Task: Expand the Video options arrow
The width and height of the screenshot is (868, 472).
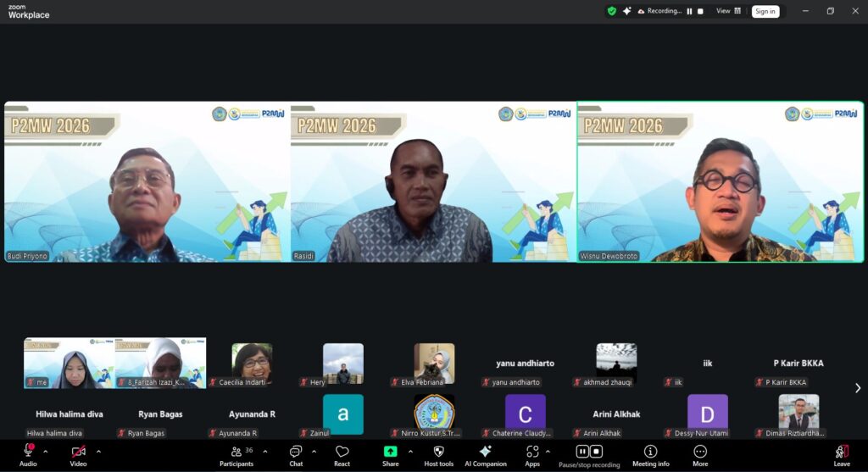Action: 98,451
